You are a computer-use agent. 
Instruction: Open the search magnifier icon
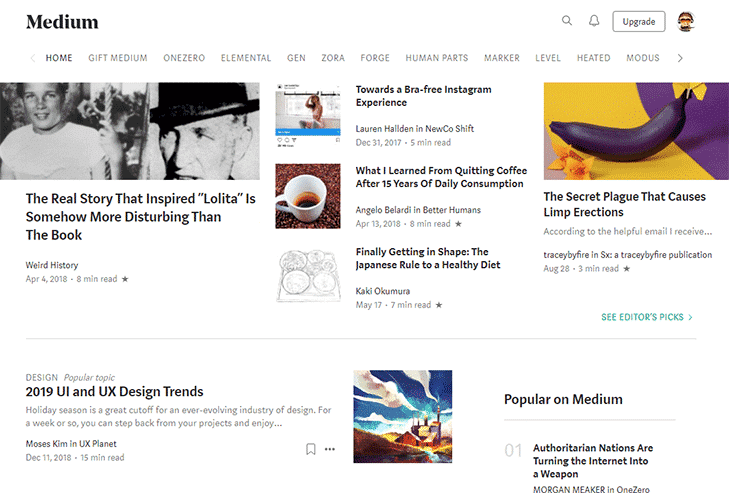[x=567, y=21]
